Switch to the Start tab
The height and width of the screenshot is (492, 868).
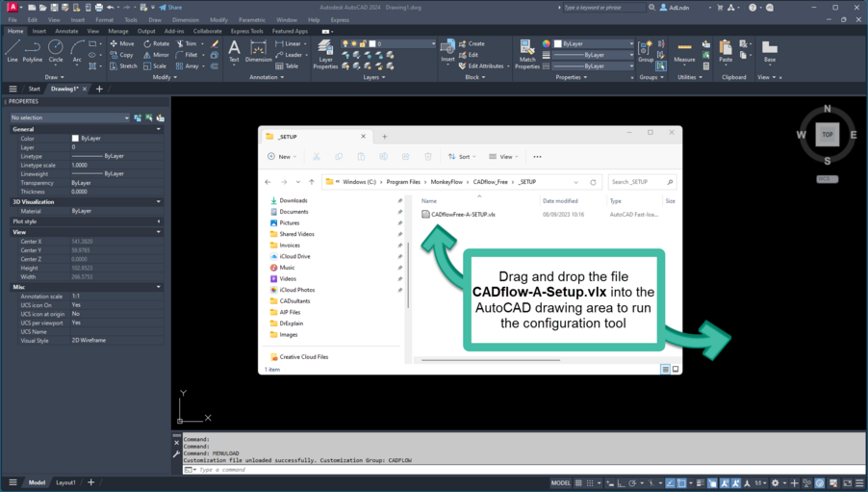click(35, 89)
